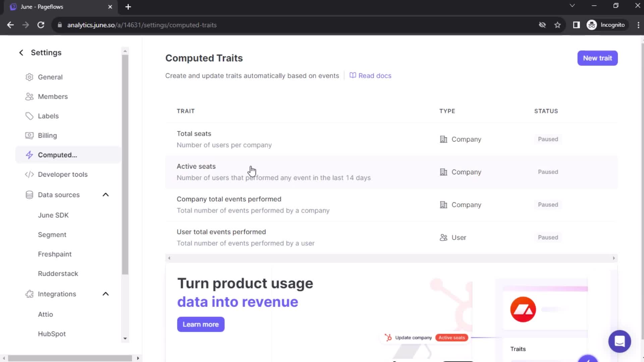Collapse the Integrations section
Viewport: 644px width, 362px height.
106,294
